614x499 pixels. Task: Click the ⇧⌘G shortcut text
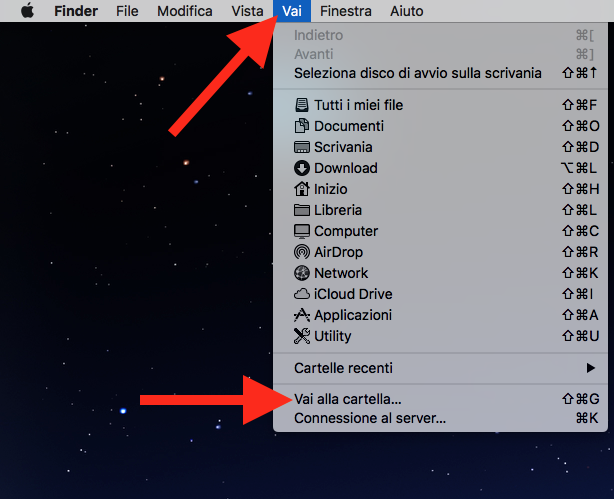[580, 399]
